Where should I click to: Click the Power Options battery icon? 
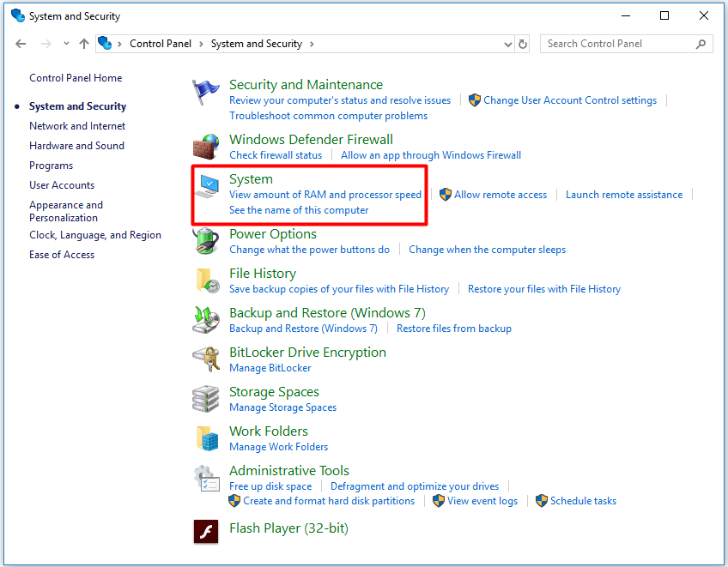coord(206,241)
